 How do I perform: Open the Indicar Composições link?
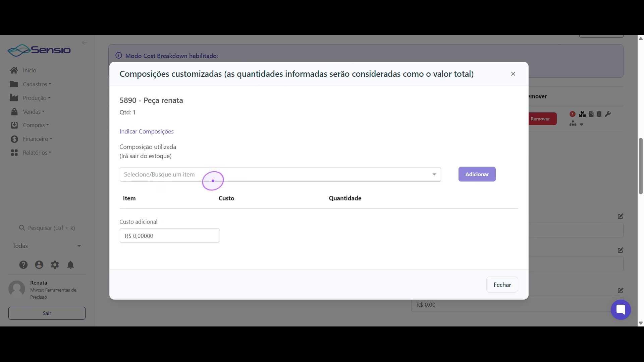147,131
